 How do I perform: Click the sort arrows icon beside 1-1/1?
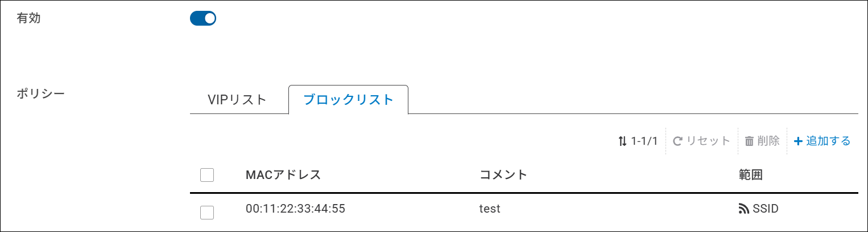pos(622,141)
